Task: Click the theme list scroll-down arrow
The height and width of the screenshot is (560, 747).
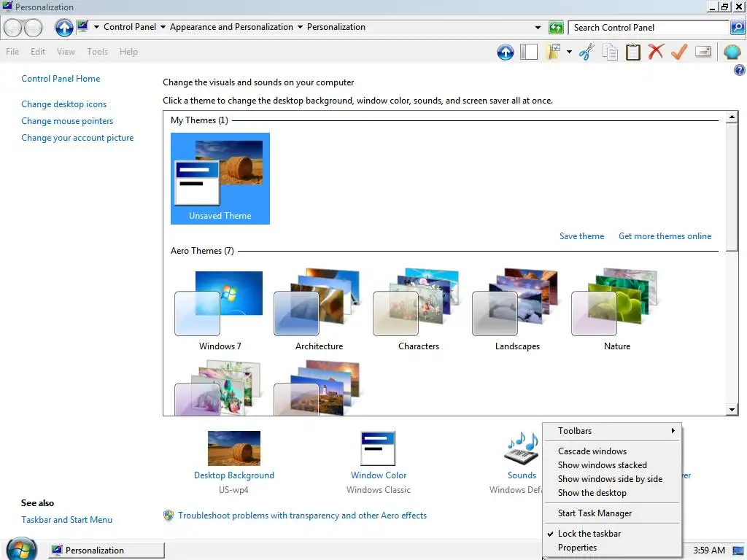Action: (732, 409)
